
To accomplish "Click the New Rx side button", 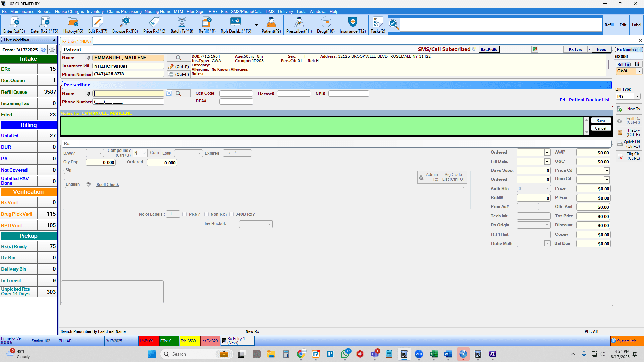I will point(629,109).
